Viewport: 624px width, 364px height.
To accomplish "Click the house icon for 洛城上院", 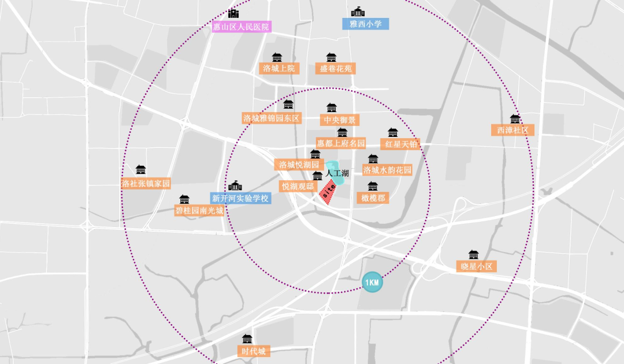I will [x=277, y=57].
